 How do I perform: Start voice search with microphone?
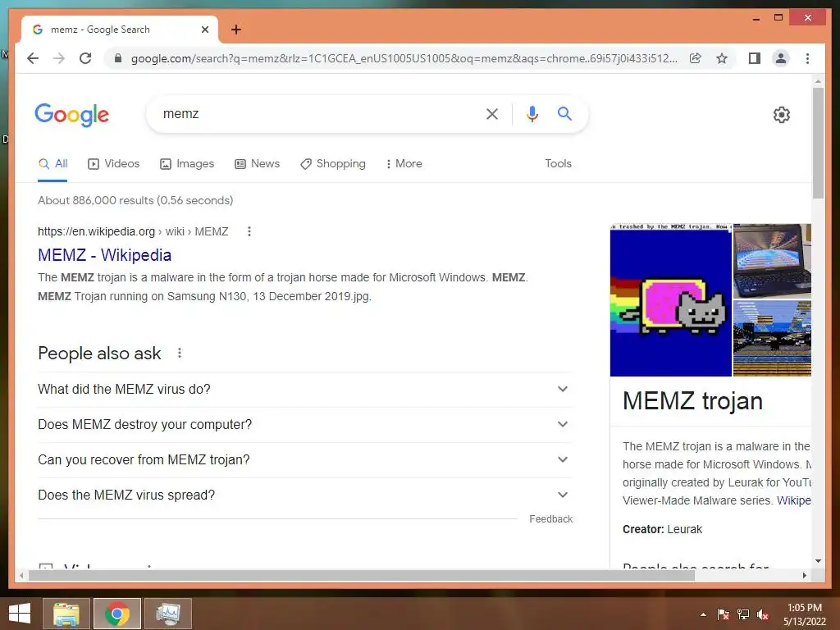(x=532, y=113)
